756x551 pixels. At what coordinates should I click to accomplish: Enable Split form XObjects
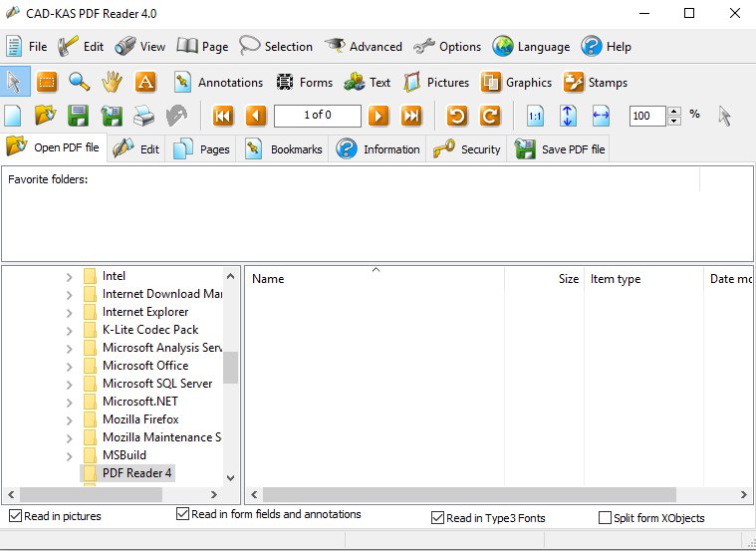click(x=605, y=518)
